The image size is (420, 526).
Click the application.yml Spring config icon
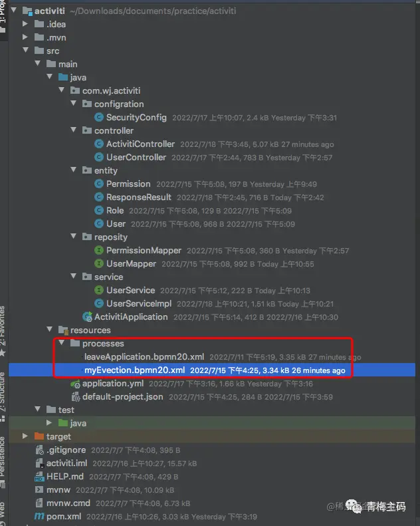[x=75, y=384]
